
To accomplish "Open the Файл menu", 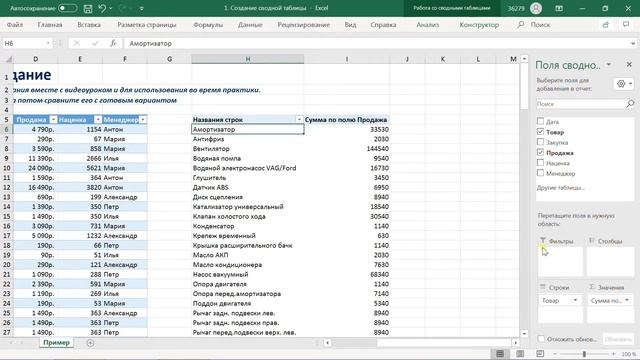I will 15,25.
